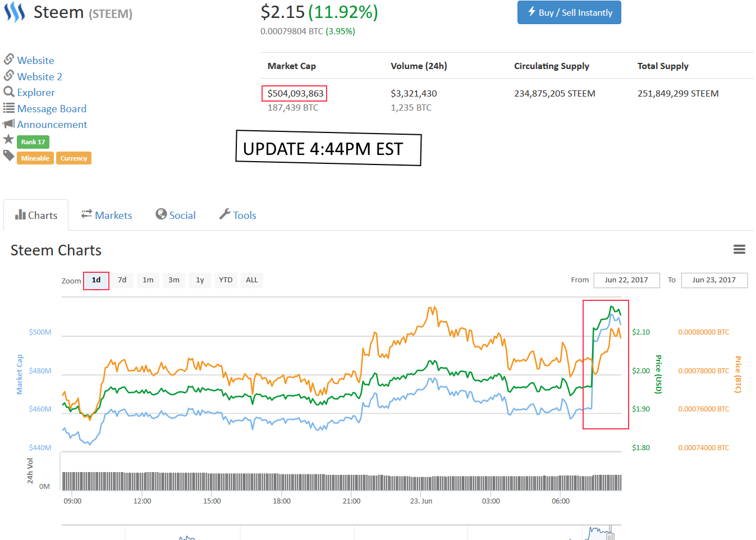The height and width of the screenshot is (540, 756).
Task: Select the 1d zoom range
Action: coord(96,280)
